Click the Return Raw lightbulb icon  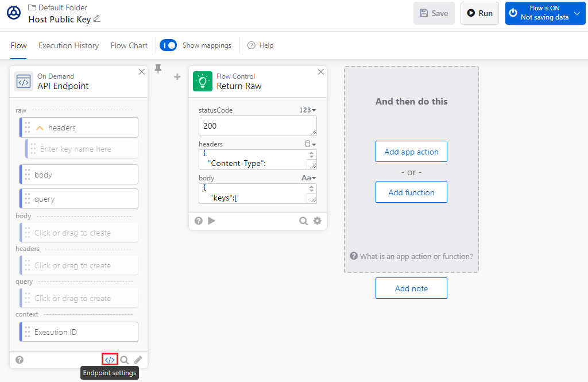[203, 82]
